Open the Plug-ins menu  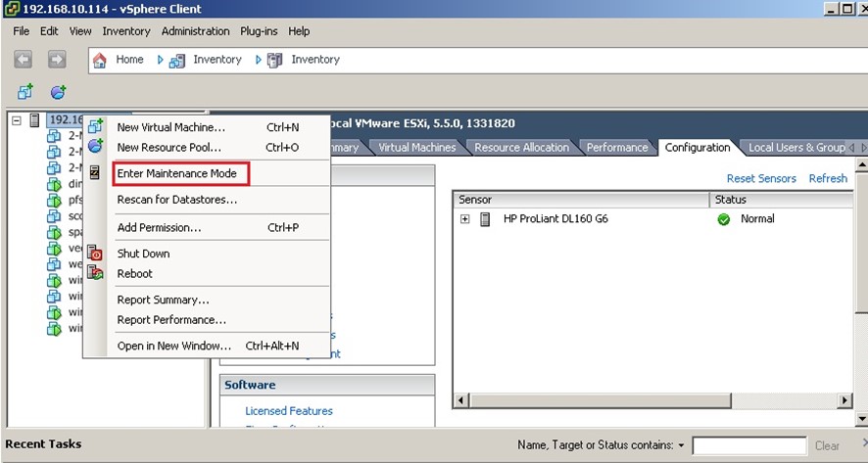coord(259,31)
